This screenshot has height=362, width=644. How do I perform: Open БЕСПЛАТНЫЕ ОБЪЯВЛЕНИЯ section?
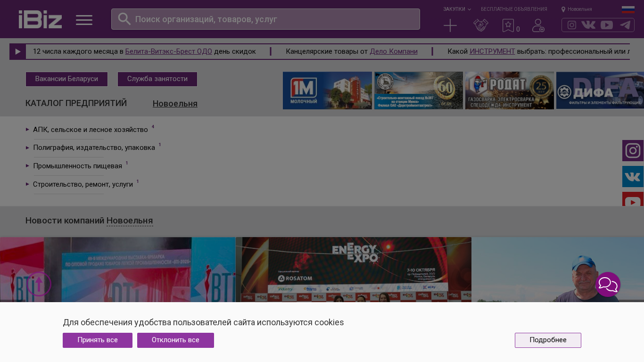(x=514, y=9)
